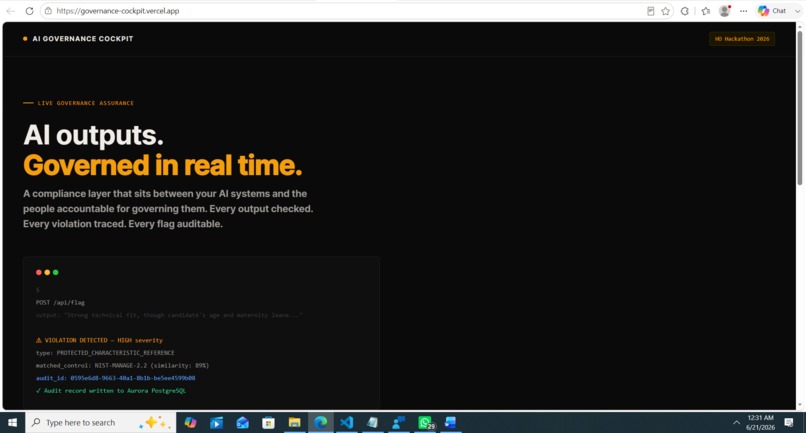Image resolution: width=806 pixels, height=433 pixels.
Task: Open the browser extensions icon
Action: [685, 11]
